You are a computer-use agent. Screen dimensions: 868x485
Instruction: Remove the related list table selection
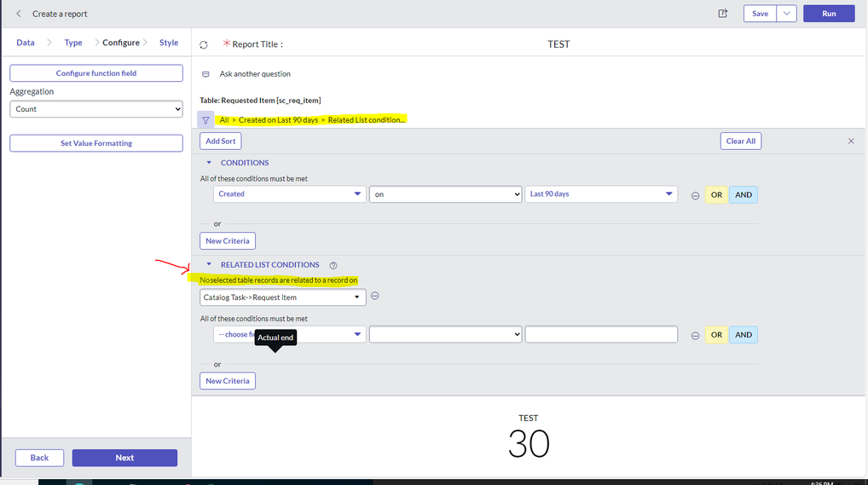coord(375,296)
